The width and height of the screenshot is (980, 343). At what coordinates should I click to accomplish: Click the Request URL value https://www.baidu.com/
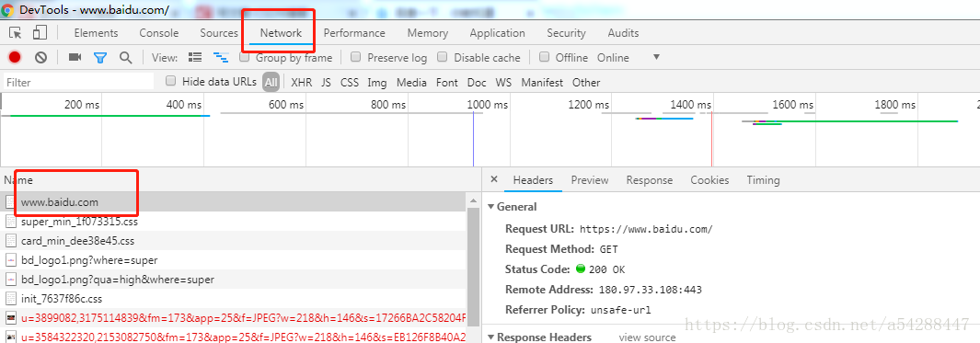coord(646,229)
